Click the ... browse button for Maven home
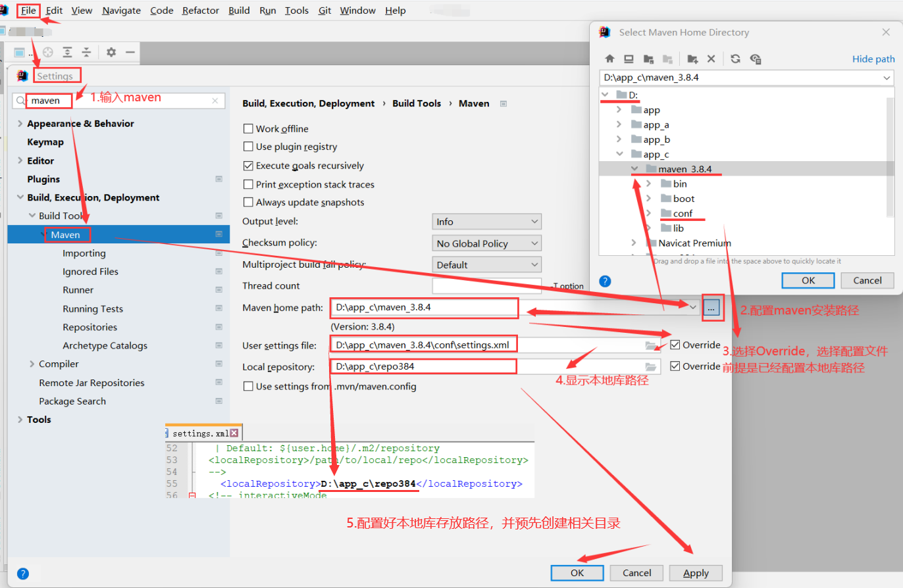Image resolution: width=903 pixels, height=588 pixels. tap(711, 307)
